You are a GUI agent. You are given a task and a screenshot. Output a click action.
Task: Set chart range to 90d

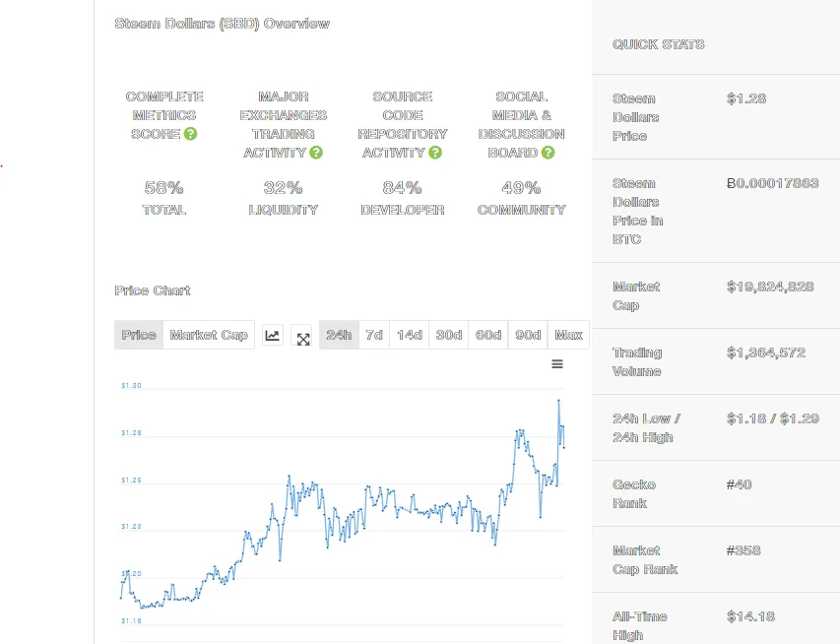[x=528, y=335]
